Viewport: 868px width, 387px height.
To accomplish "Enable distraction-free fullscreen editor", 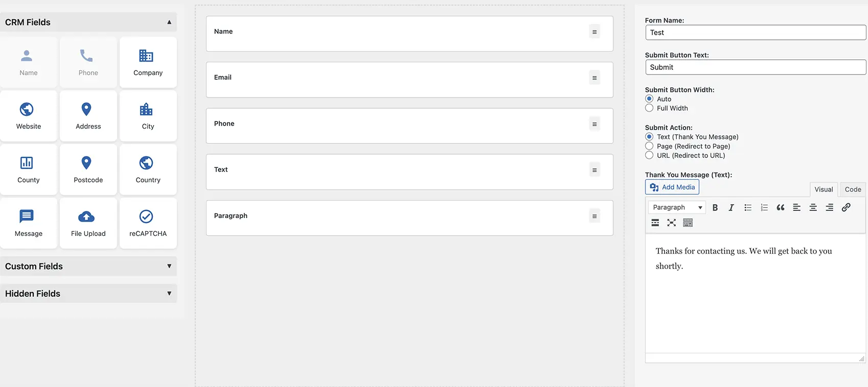I will 672,223.
